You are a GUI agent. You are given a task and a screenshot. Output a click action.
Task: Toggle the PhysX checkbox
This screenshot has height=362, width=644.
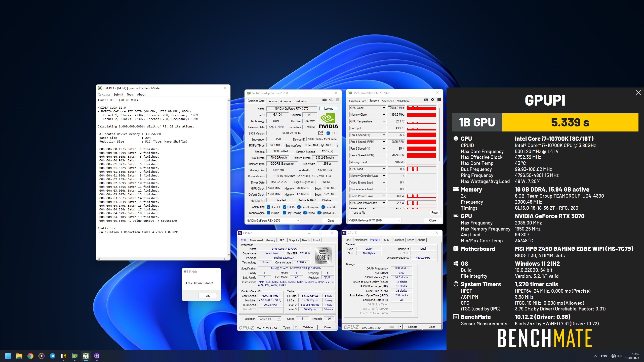pos(305,213)
